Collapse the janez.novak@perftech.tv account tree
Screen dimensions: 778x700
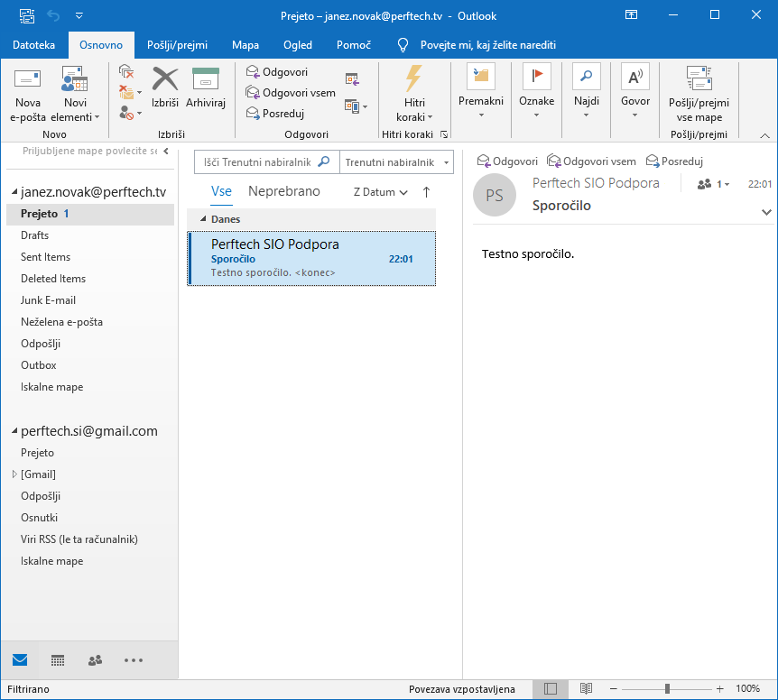click(x=14, y=192)
